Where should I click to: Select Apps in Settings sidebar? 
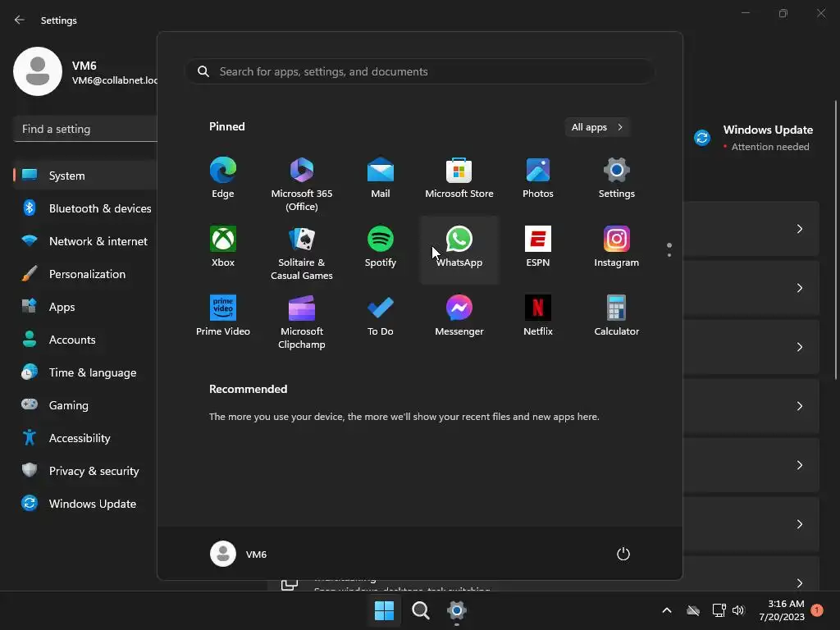point(85,307)
